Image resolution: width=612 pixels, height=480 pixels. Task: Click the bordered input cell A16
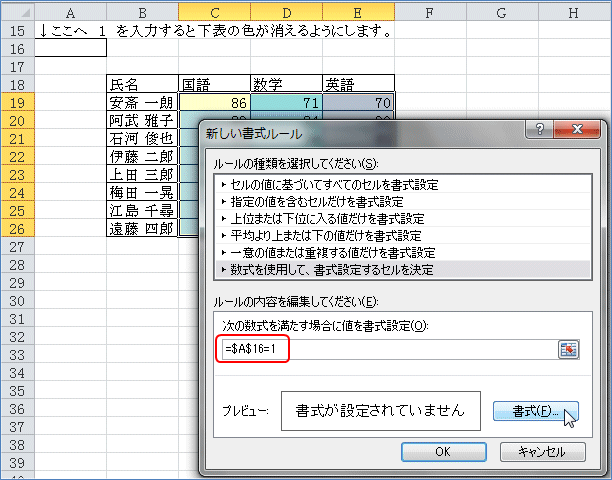click(x=71, y=48)
